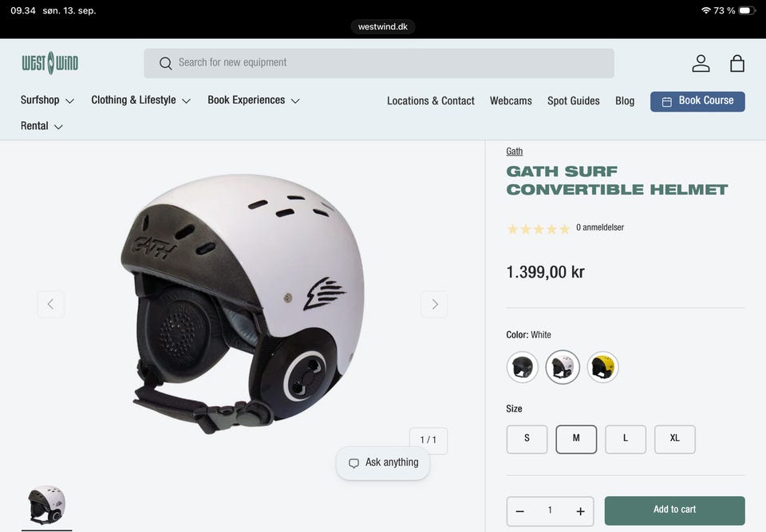Choose the white helmet color

(x=563, y=367)
